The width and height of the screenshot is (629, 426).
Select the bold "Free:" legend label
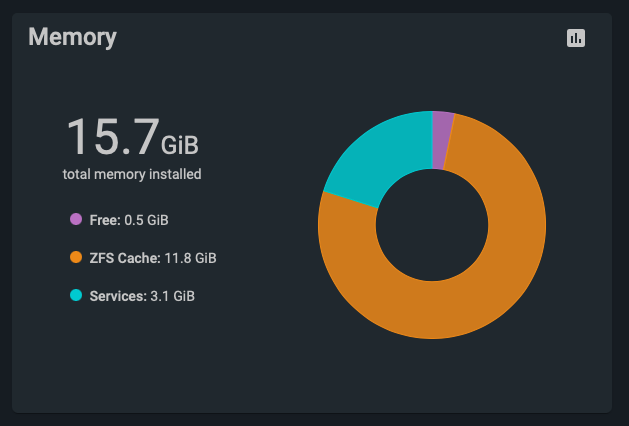105,219
